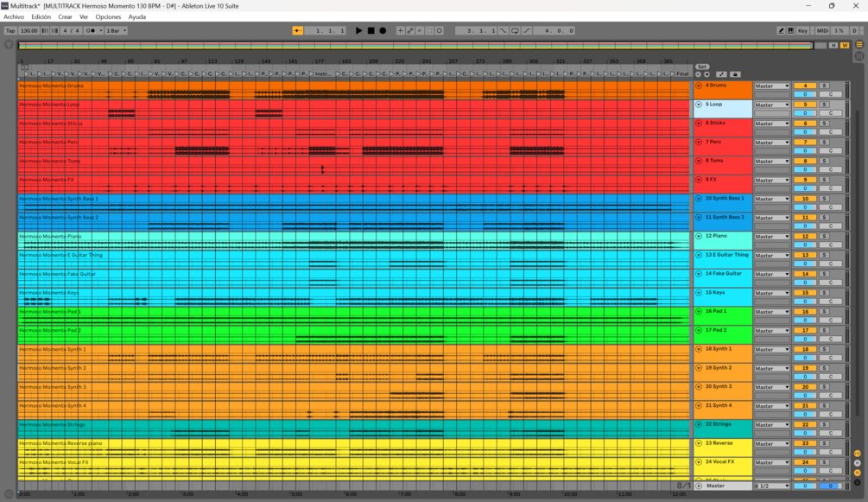868x502 pixels.
Task: Solo the 22 Strings track
Action: [824, 424]
